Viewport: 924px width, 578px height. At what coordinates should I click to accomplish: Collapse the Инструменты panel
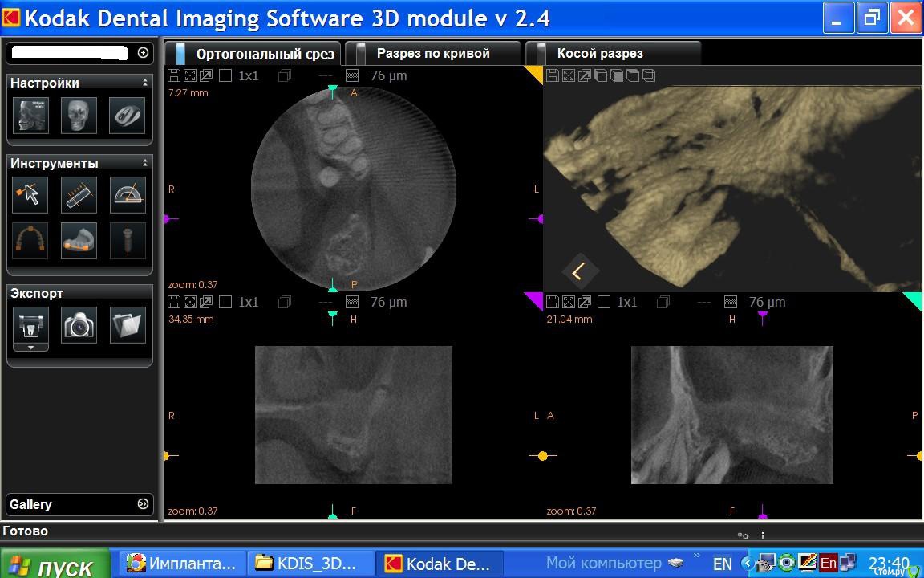point(145,163)
